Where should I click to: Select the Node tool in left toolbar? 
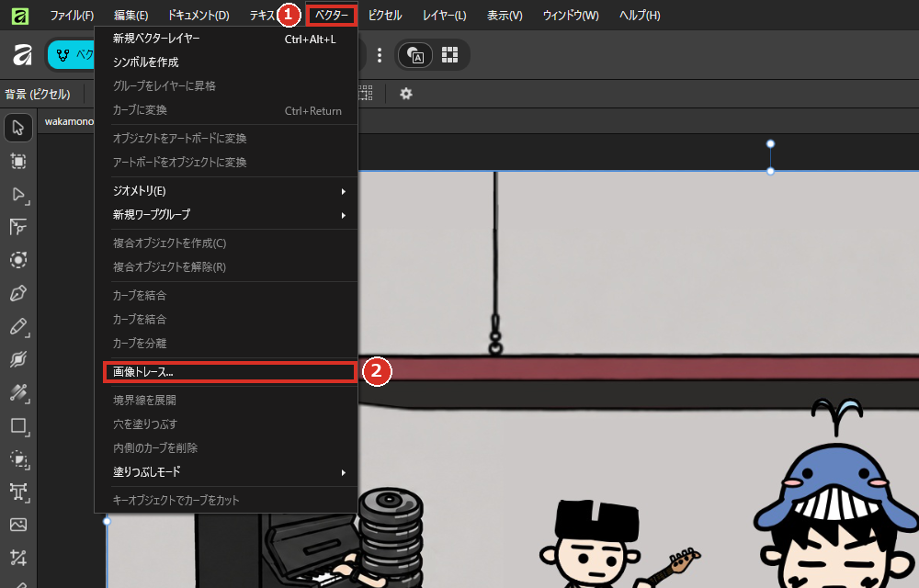pos(18,195)
